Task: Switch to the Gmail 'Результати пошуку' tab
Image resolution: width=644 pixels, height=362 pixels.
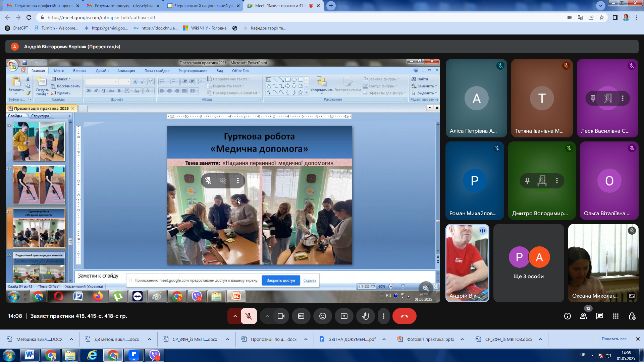Action: [123, 6]
